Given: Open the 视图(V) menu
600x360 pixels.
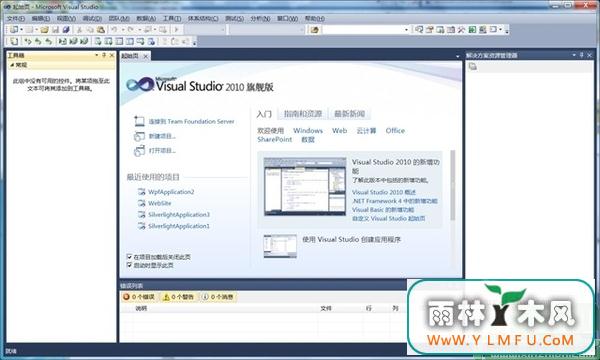Looking at the screenshot, I should [66, 18].
